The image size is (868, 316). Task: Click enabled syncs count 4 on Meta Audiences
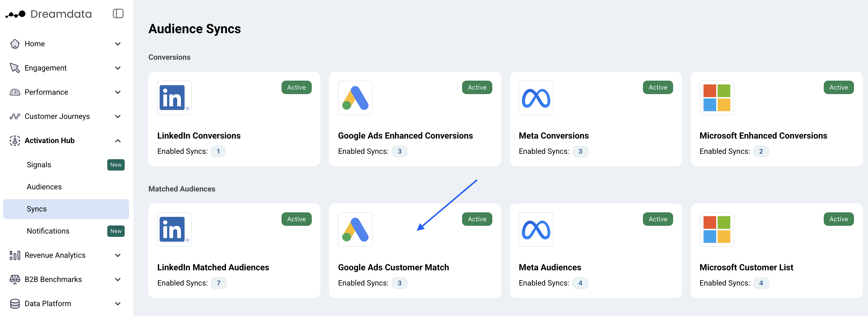tap(580, 283)
